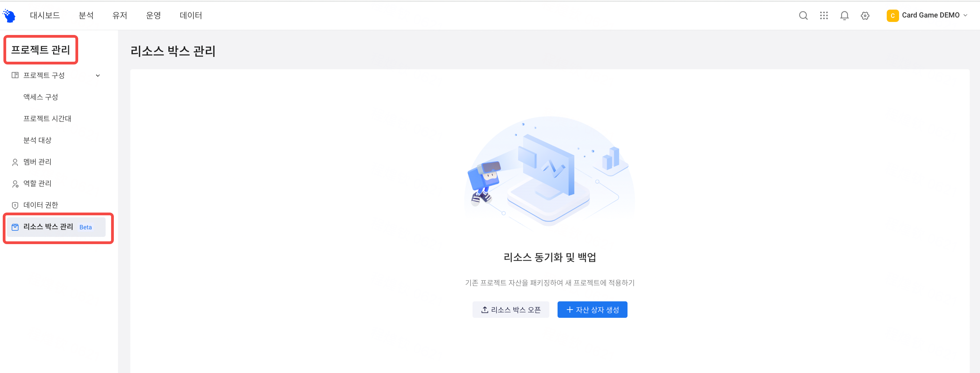Click the 자산 상자 생성 button
Image resolution: width=980 pixels, height=373 pixels.
tap(592, 310)
